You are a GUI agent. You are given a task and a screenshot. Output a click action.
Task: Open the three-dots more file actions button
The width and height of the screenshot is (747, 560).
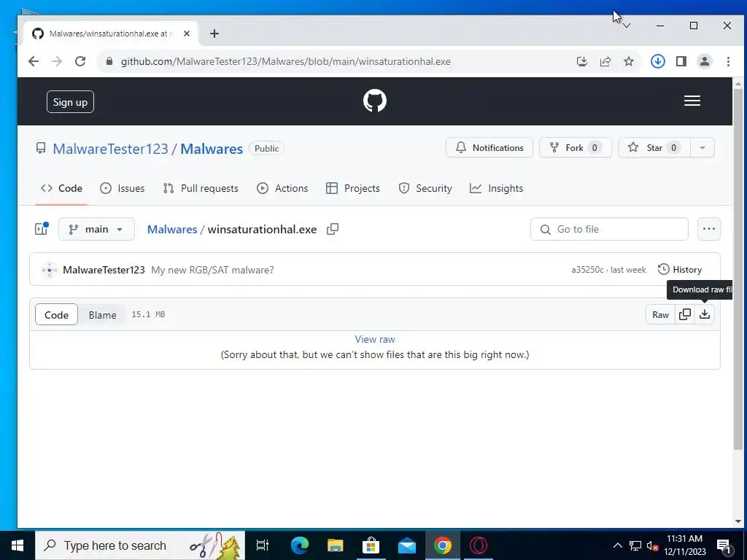click(709, 229)
